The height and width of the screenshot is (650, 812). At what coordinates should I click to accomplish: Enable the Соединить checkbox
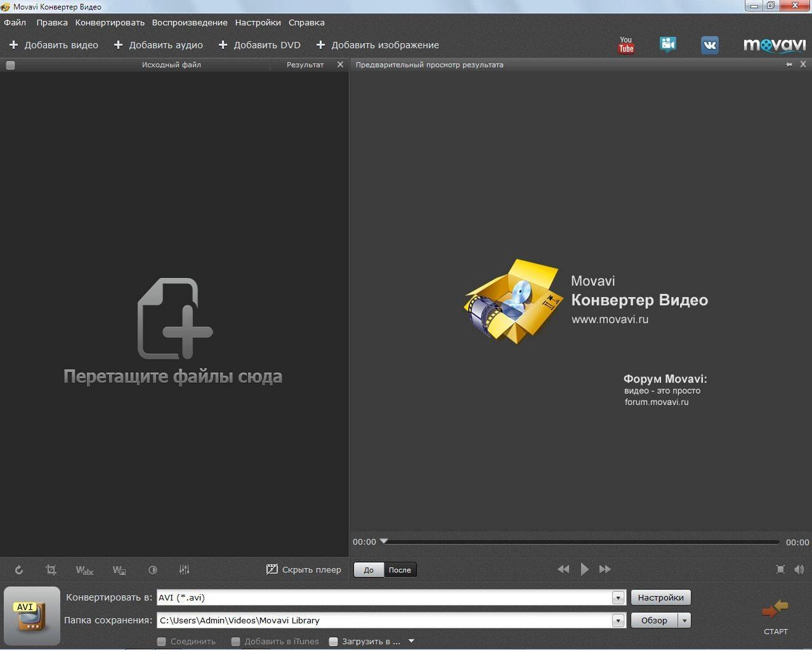[x=161, y=642]
